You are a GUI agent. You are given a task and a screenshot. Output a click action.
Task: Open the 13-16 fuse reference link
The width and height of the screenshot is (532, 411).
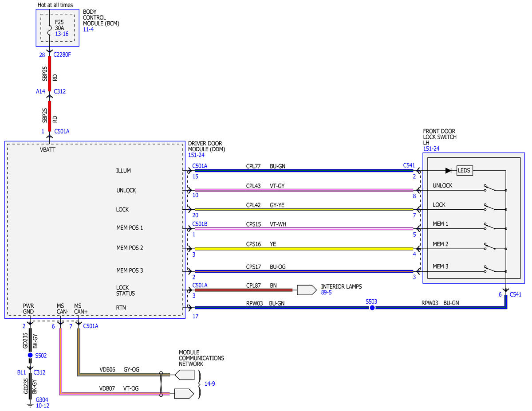tap(62, 34)
